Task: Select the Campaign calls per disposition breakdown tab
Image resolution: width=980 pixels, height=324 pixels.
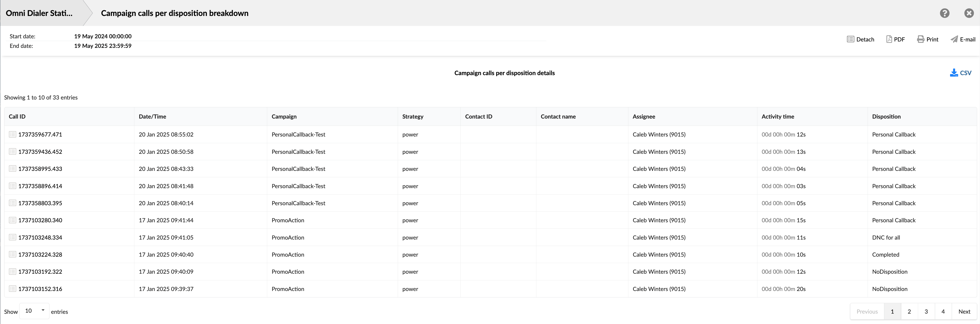Action: pos(174,13)
